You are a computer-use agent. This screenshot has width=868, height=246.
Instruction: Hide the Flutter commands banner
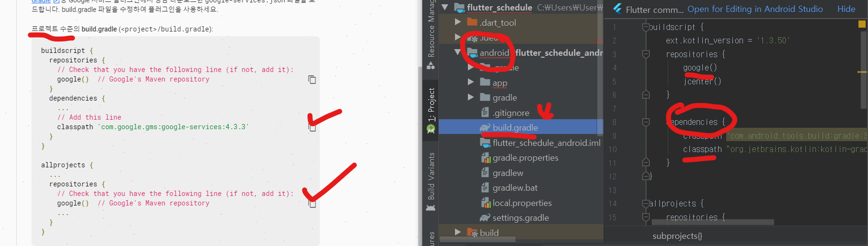pos(846,9)
